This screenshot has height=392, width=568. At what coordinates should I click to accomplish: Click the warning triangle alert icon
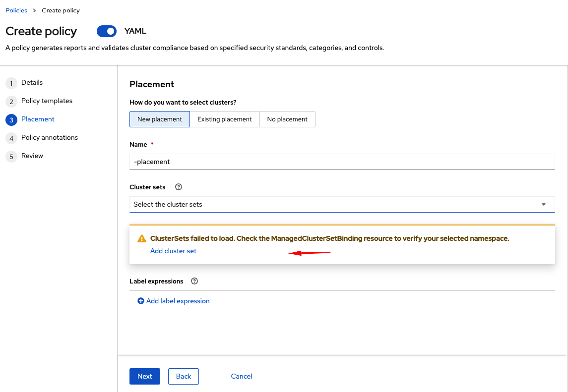click(x=142, y=238)
